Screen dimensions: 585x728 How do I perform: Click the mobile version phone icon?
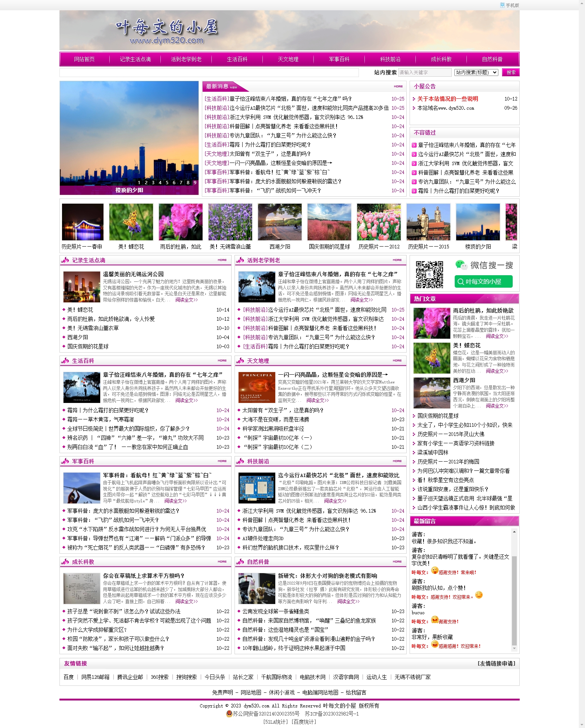(502, 5)
